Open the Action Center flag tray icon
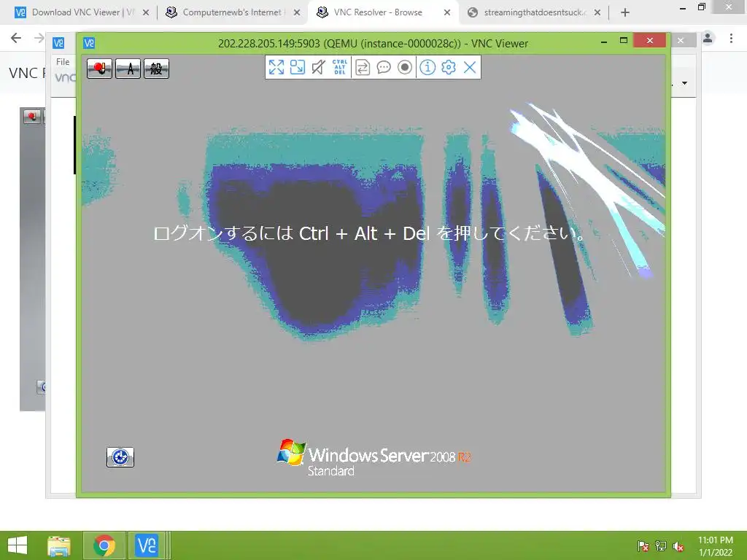The width and height of the screenshot is (747, 560). click(643, 546)
